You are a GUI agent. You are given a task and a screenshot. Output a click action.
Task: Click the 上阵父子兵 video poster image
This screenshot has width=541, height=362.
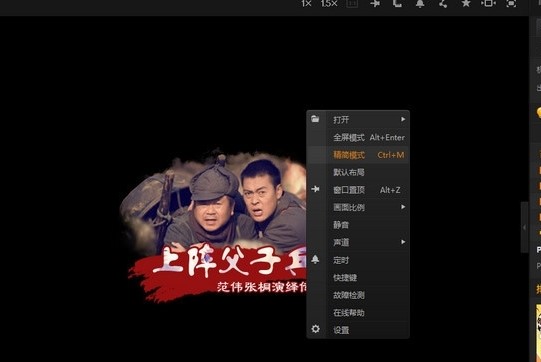pyautogui.click(x=213, y=226)
